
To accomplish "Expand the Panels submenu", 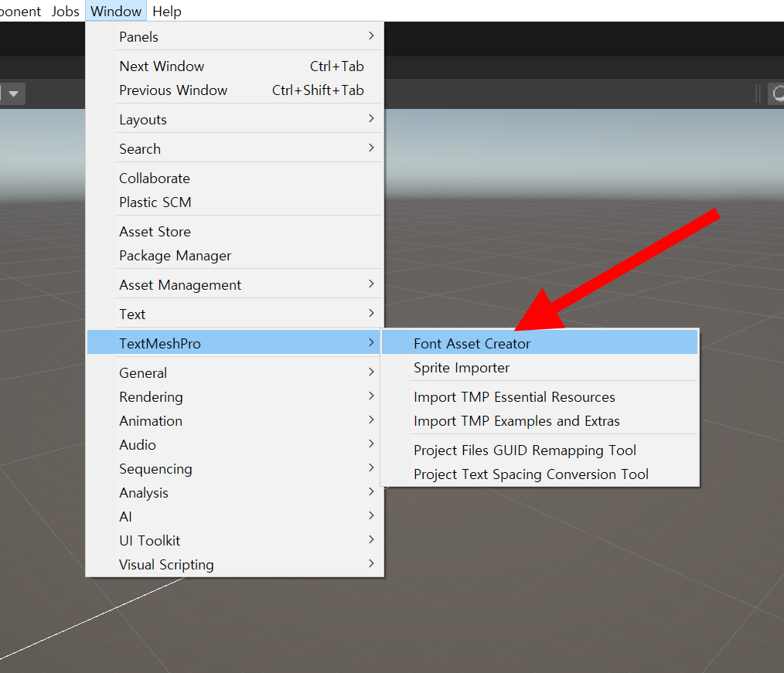I will tap(235, 37).
